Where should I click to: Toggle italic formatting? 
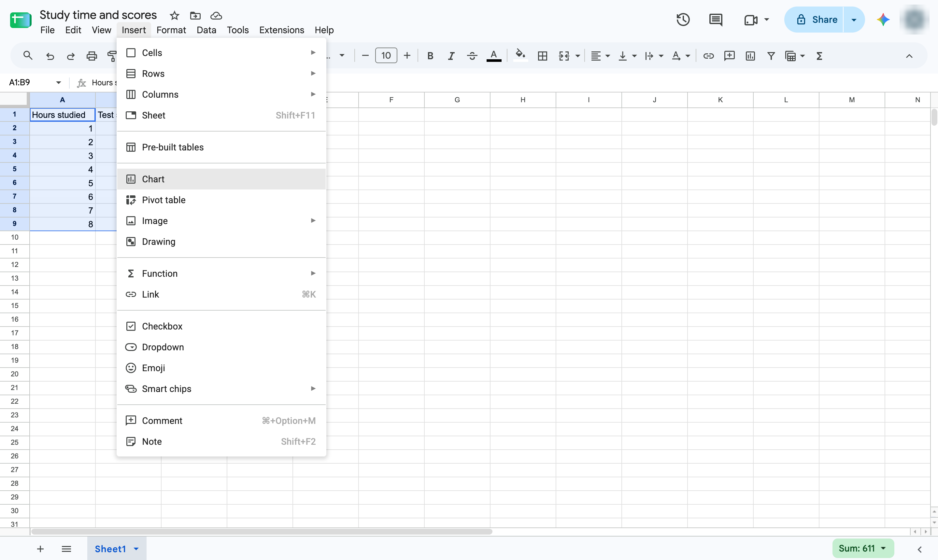[451, 56]
